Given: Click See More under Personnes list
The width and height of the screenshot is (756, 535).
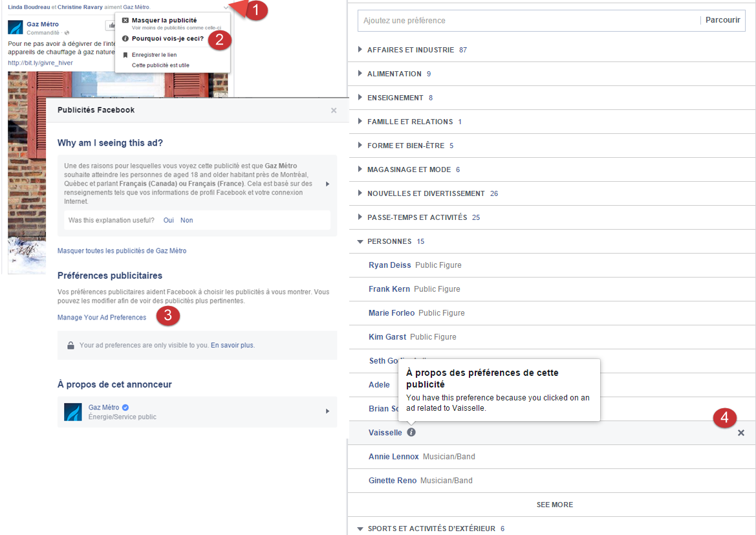Looking at the screenshot, I should tap(554, 505).
